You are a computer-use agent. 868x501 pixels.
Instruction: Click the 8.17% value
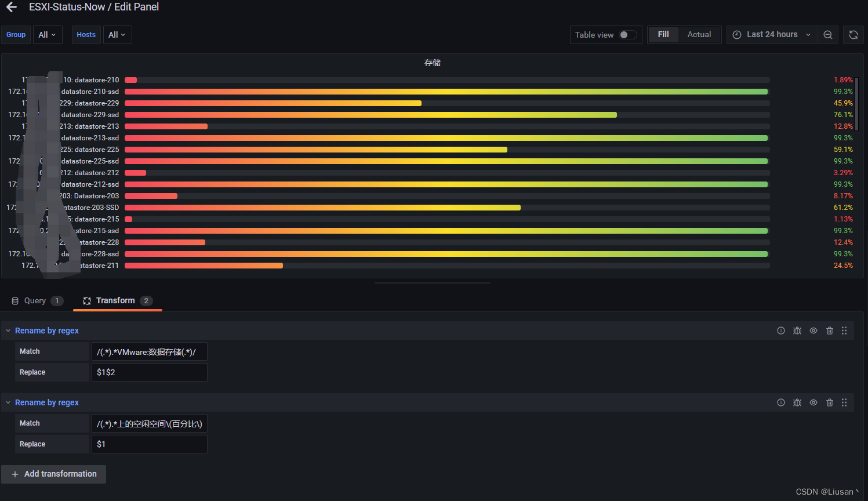point(843,196)
